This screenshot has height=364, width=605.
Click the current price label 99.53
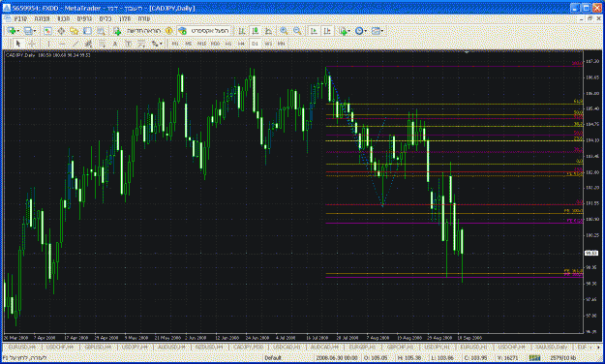click(x=590, y=254)
